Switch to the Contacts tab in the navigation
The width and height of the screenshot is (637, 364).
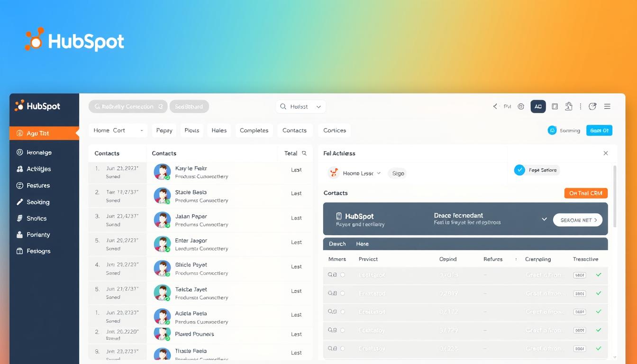(295, 130)
